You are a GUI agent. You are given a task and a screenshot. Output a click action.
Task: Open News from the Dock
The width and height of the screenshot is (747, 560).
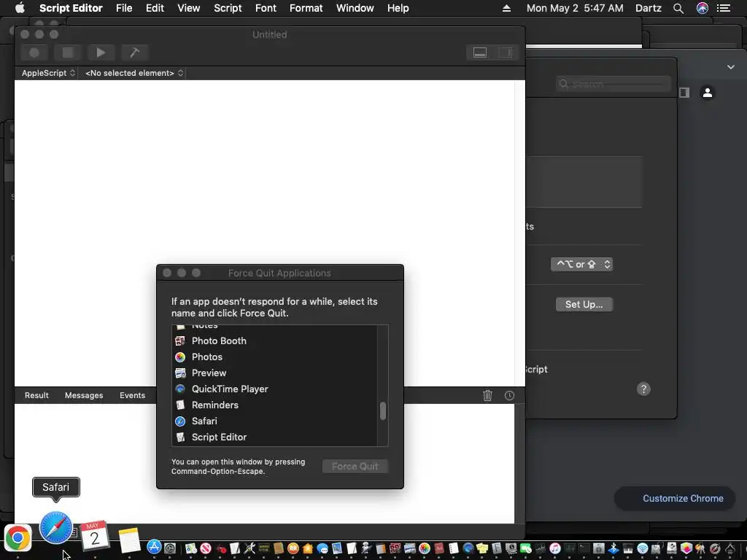[x=205, y=548]
